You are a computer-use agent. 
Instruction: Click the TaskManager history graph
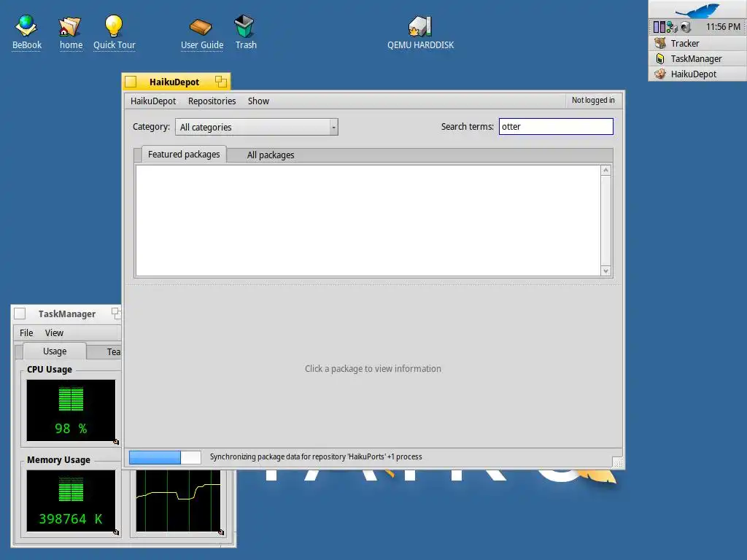(x=178, y=500)
